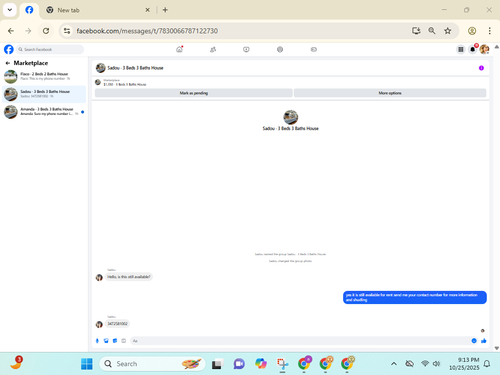The image size is (500, 375).
Task: Open Amanda 3 Beds 3 Baths House chat
Action: pyautogui.click(x=44, y=112)
